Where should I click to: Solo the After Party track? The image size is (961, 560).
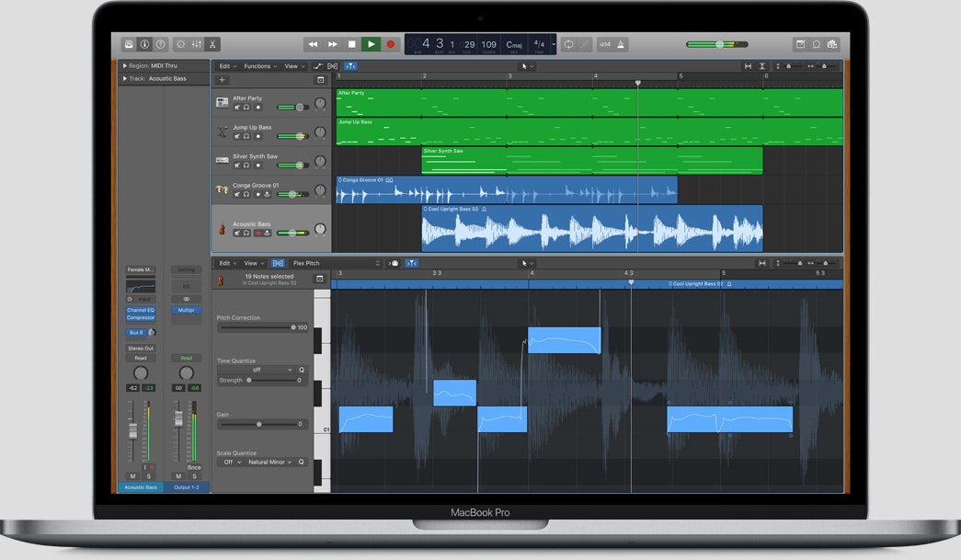click(x=246, y=108)
